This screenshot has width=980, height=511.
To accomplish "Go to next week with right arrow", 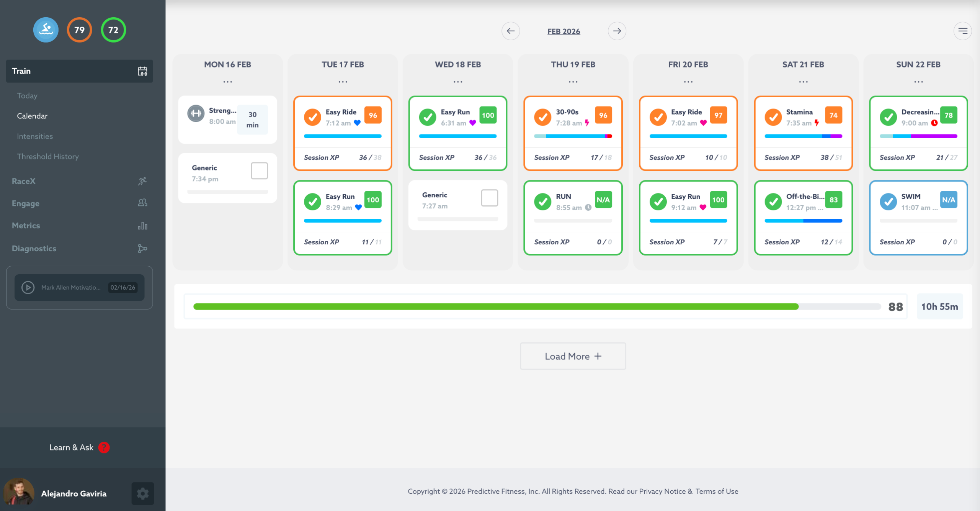I will (x=617, y=31).
